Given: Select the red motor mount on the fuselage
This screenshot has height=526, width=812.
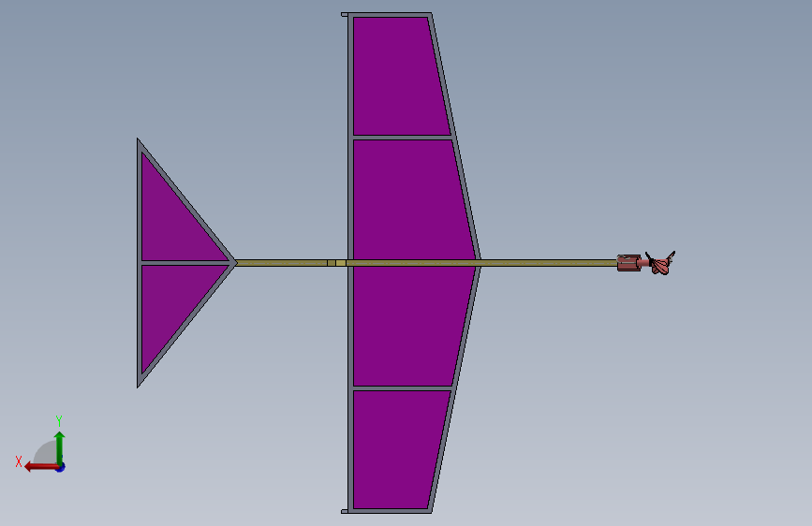Looking at the screenshot, I should coord(629,263).
